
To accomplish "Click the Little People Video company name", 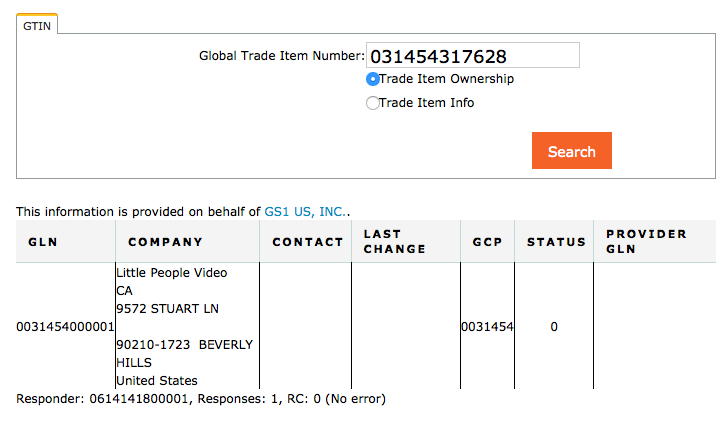I will click(x=171, y=273).
